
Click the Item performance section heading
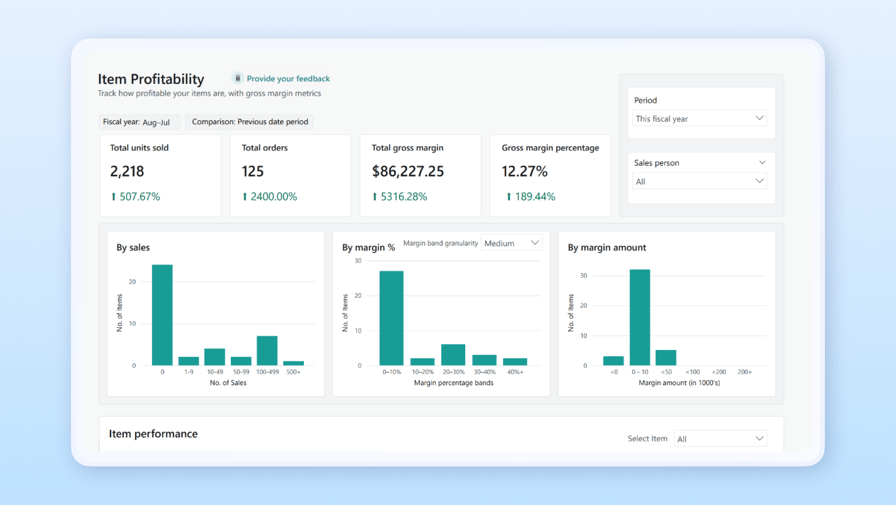[153, 434]
